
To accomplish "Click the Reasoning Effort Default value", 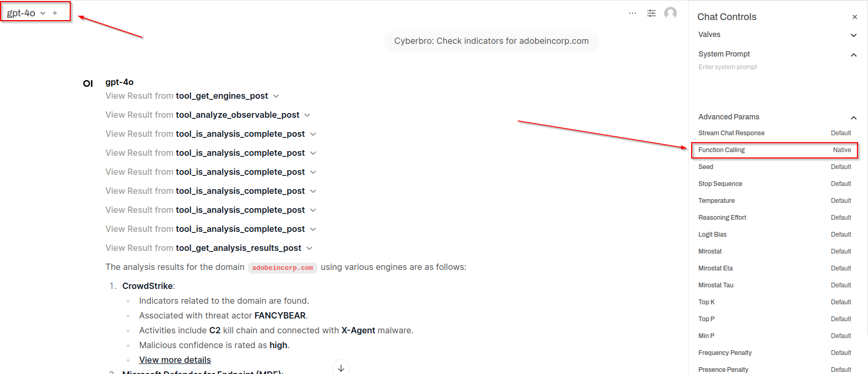I will coord(841,218).
